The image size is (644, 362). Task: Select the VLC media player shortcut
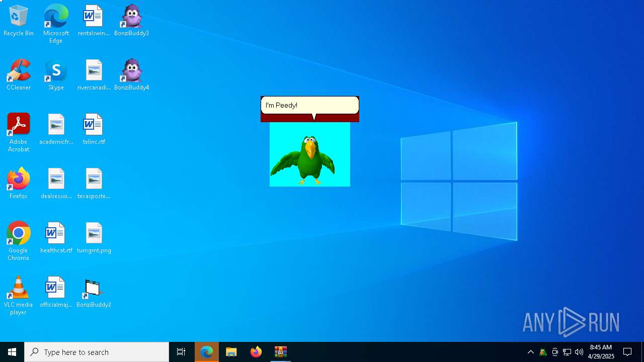[x=19, y=296]
